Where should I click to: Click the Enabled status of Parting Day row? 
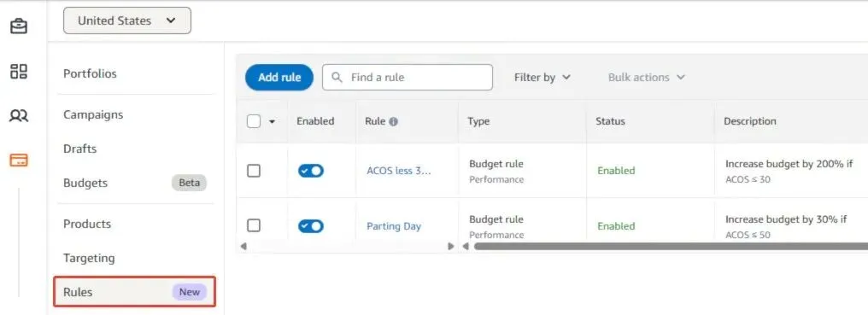point(616,226)
